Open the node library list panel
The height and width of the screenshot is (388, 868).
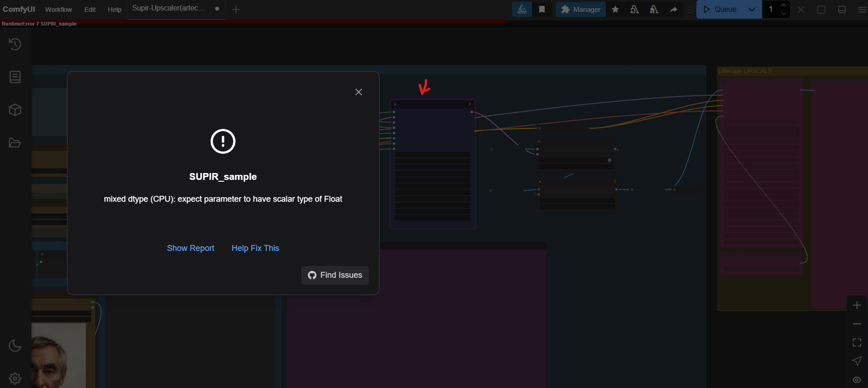pyautogui.click(x=15, y=77)
